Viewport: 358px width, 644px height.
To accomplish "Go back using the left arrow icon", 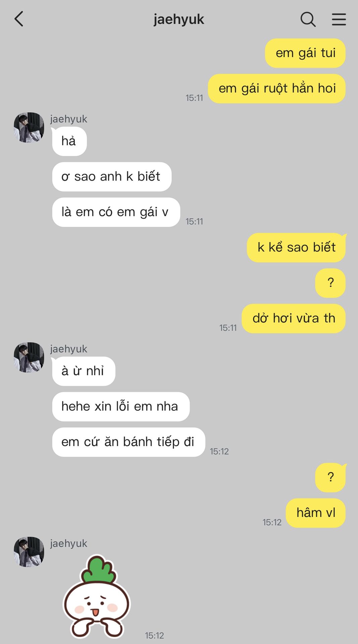I will click(19, 19).
